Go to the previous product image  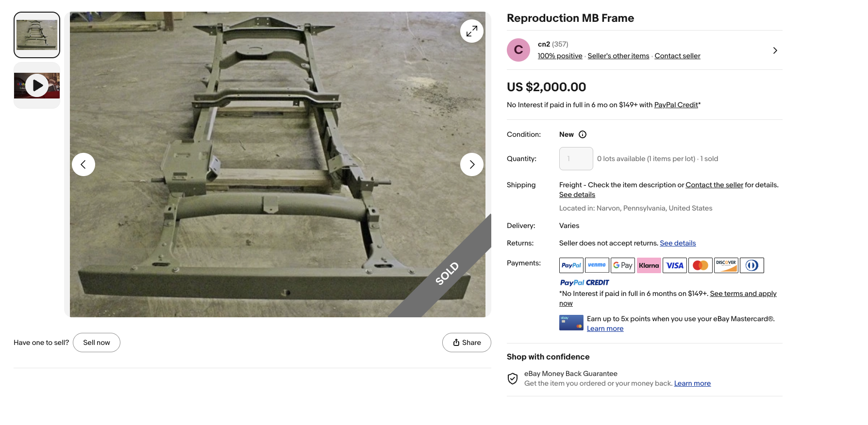[x=83, y=164]
